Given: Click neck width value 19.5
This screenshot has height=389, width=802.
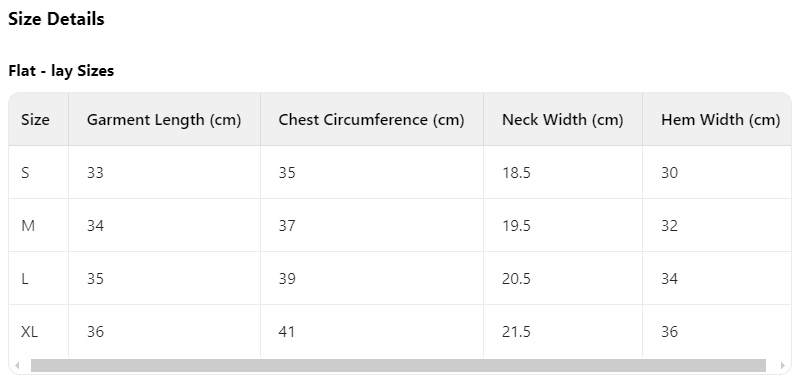Looking at the screenshot, I should (x=516, y=226).
